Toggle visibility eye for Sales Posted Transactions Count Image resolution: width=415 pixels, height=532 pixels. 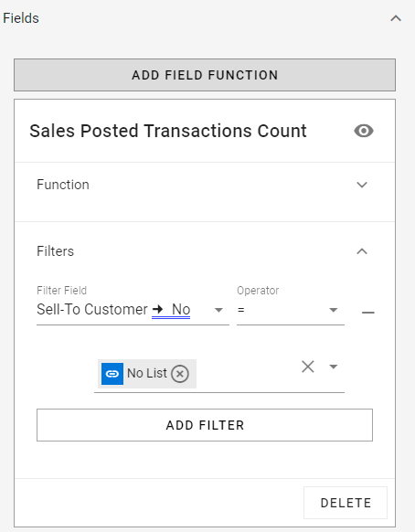pyautogui.click(x=364, y=131)
